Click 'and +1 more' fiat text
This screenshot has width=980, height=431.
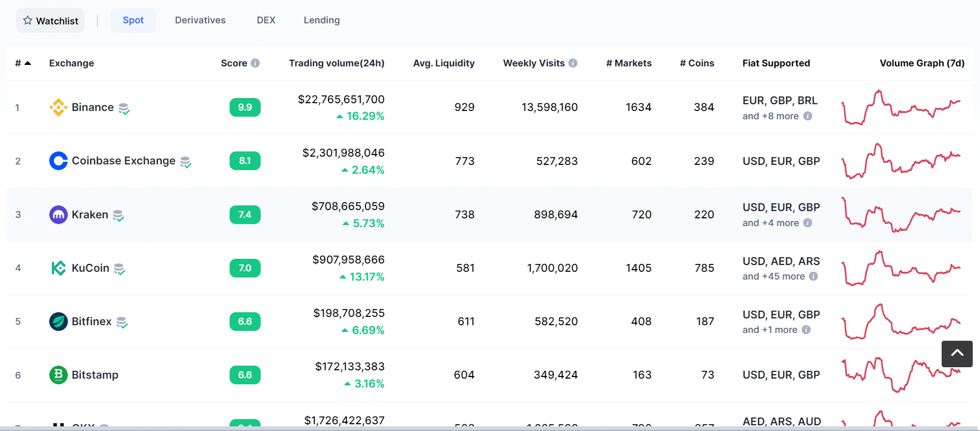[x=770, y=330]
